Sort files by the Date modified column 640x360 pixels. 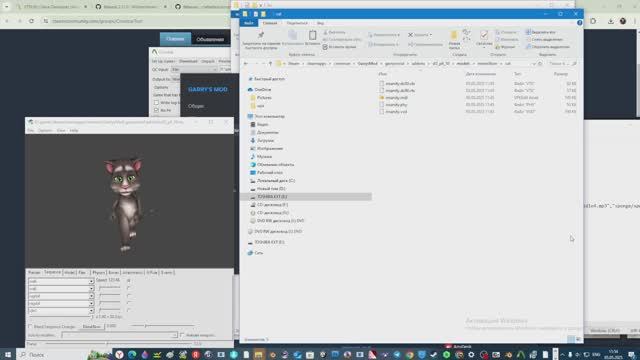pyautogui.click(x=480, y=74)
